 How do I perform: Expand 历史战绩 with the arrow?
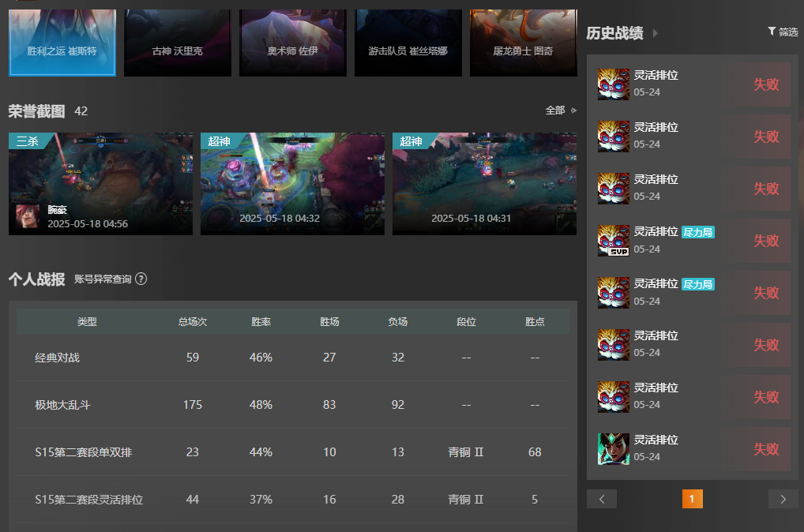656,33
